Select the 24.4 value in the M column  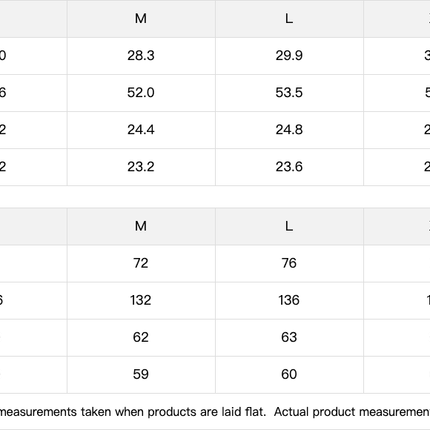[141, 130]
